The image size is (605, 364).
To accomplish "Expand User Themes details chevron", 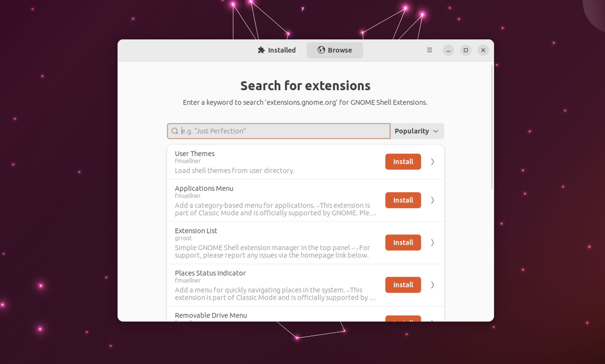I will [433, 162].
